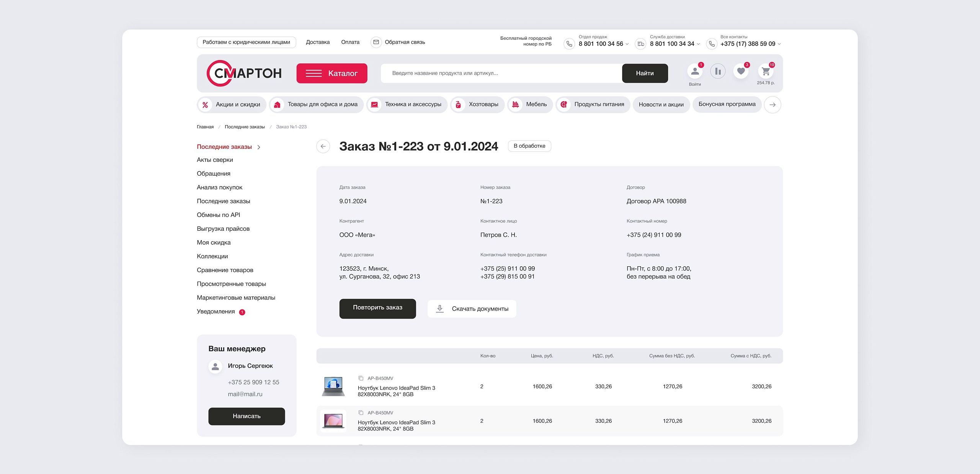
Task: Expand the Отдел продаж phone dropdown
Action: (627, 44)
